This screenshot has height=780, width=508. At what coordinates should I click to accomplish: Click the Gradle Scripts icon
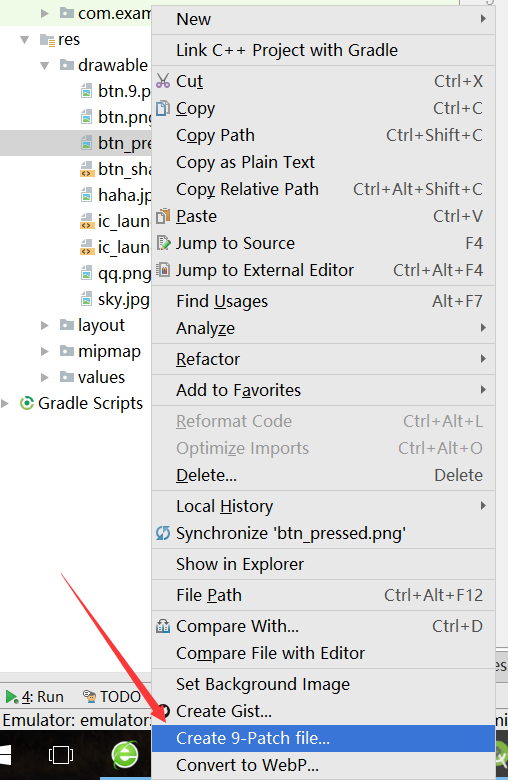tap(26, 403)
